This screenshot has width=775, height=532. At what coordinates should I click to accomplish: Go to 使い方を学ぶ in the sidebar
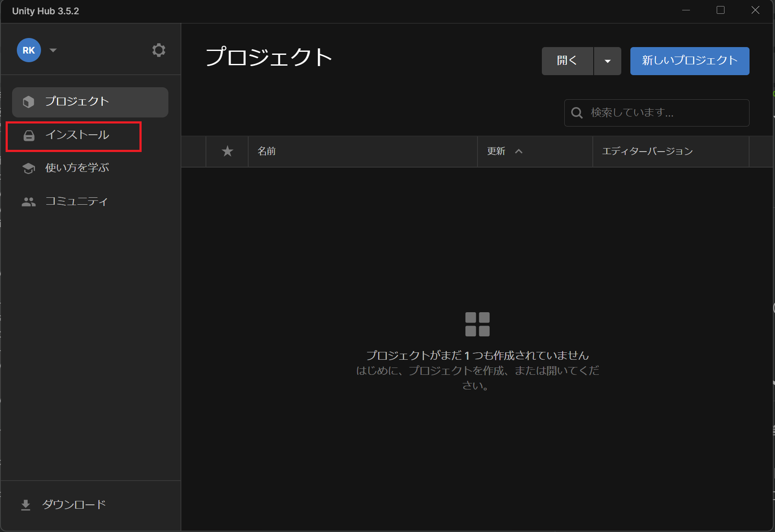click(90, 168)
